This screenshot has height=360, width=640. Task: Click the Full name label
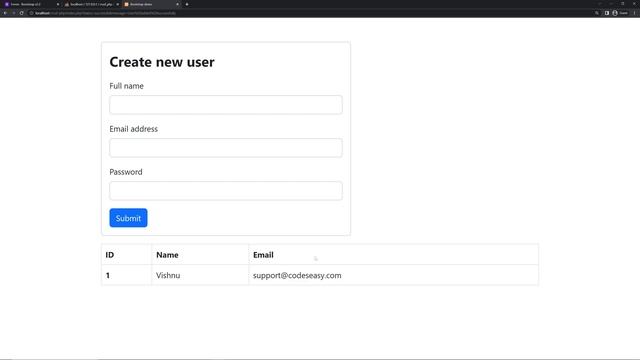coord(127,86)
